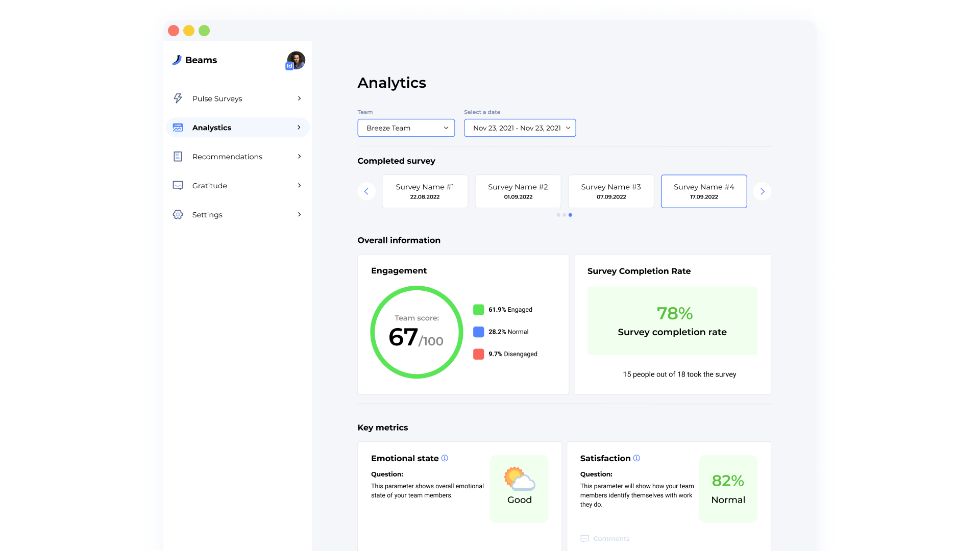Screen dimensions: 980x551
Task: Expand the Pulse Surveys section chevron
Action: tap(299, 98)
